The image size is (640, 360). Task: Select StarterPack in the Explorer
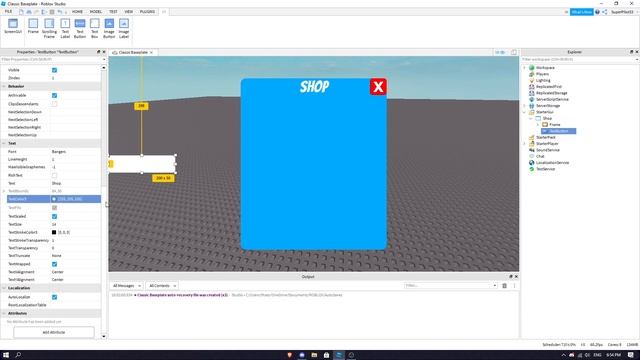click(x=545, y=137)
